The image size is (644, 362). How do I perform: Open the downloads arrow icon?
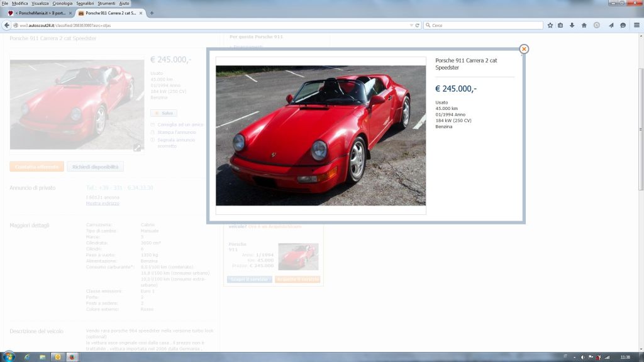coord(572,25)
